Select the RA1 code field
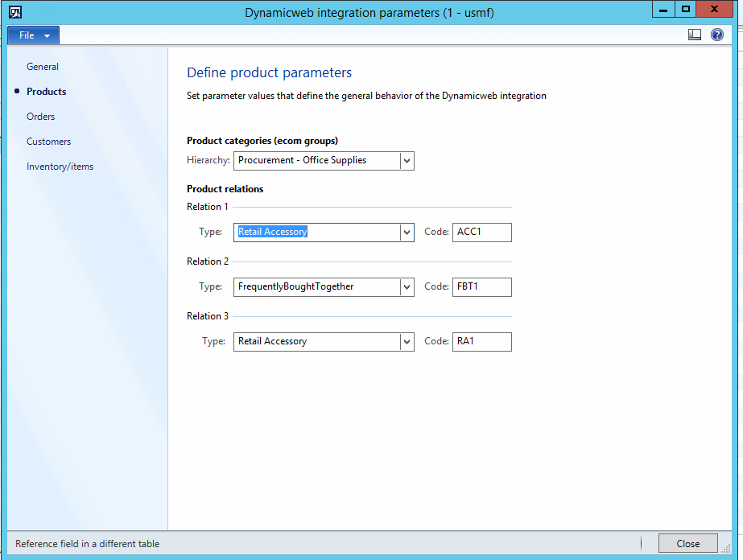This screenshot has height=560, width=743. click(x=481, y=342)
